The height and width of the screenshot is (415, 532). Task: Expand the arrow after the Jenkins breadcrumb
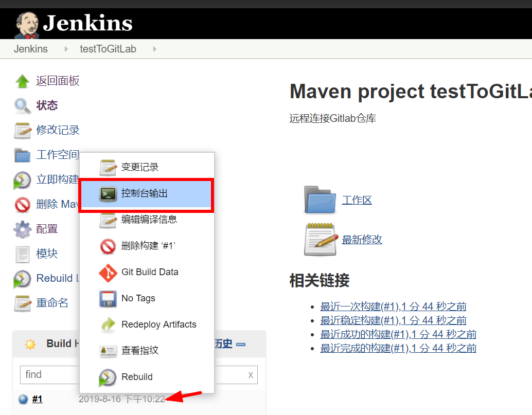[66, 49]
